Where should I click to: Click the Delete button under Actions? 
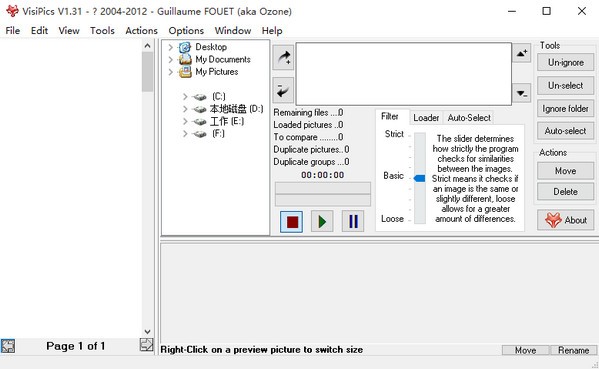click(565, 191)
